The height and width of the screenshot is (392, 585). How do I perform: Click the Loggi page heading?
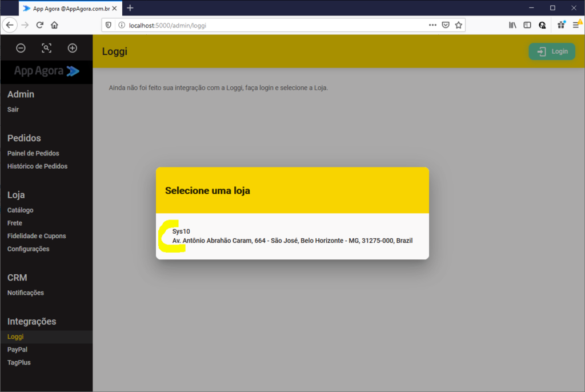(114, 51)
